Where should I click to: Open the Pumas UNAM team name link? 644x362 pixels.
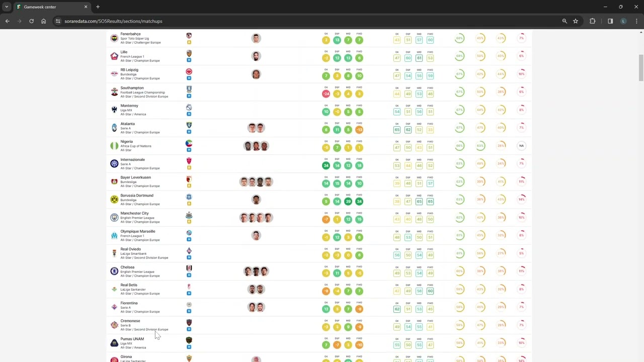tap(132, 339)
